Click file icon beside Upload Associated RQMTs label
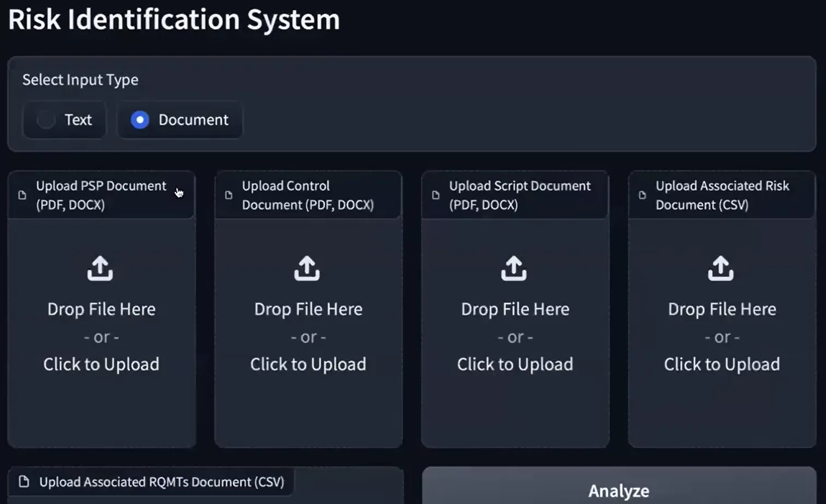The image size is (826, 504). pyautogui.click(x=24, y=482)
